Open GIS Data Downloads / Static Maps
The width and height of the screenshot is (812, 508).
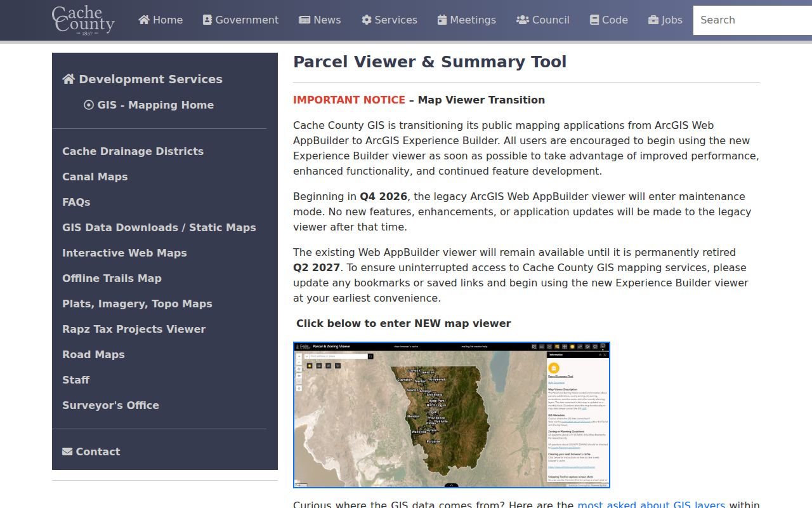click(x=159, y=227)
